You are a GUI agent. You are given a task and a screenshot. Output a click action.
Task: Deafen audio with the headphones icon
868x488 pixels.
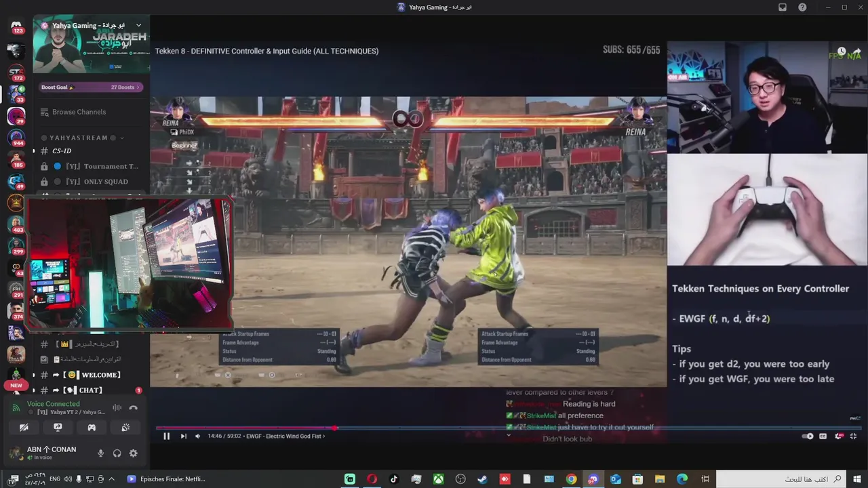117,453
